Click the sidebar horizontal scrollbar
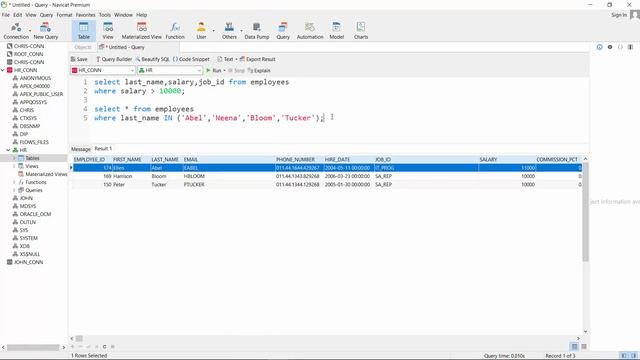Screen dimensions: 640x360 (33, 347)
